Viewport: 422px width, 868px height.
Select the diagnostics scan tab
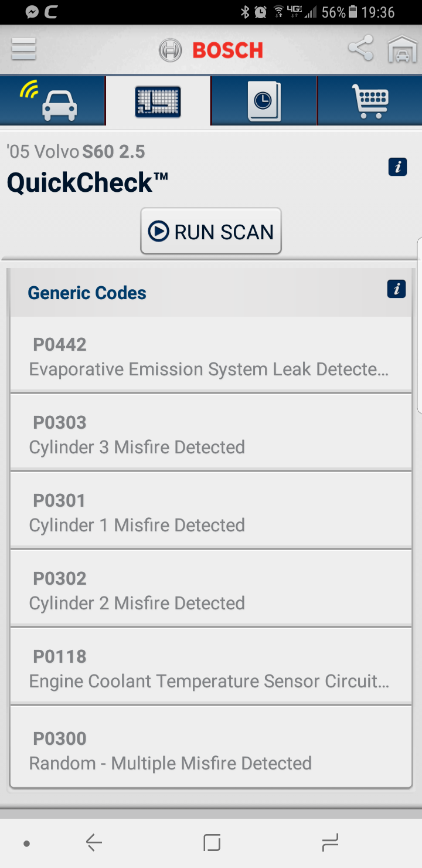click(158, 101)
